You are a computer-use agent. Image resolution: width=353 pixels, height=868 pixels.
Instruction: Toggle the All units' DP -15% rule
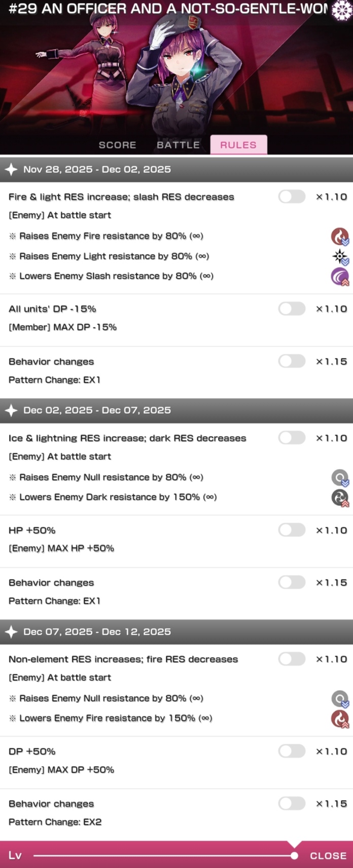click(292, 309)
